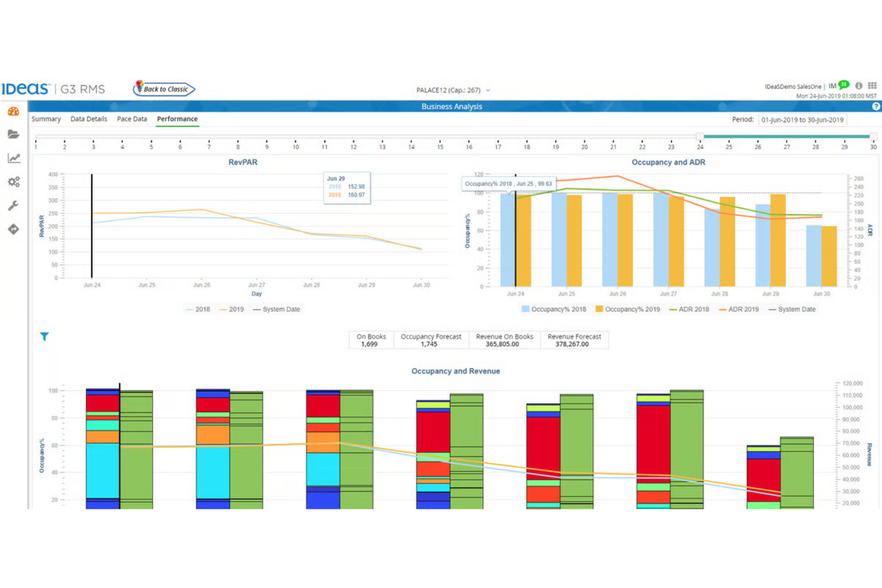Toggle Occupancy% 2019 legend item
The height and width of the screenshot is (588, 882).
(628, 310)
